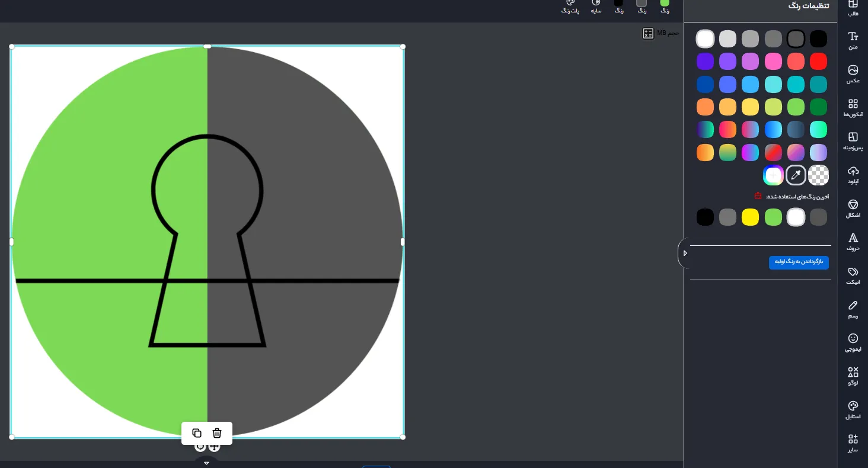Image resolution: width=868 pixels, height=468 pixels.
Task: Pick the orange gradient swatch in the last row
Action: [705, 152]
